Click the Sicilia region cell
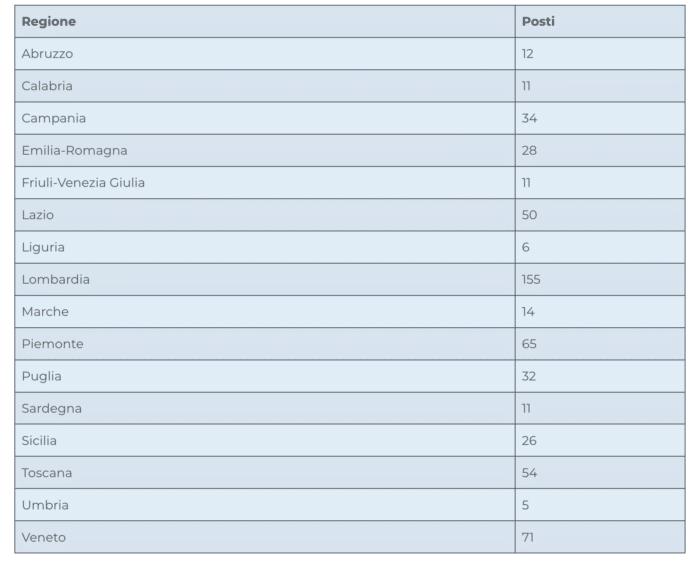This screenshot has width=696, height=563. [39, 440]
